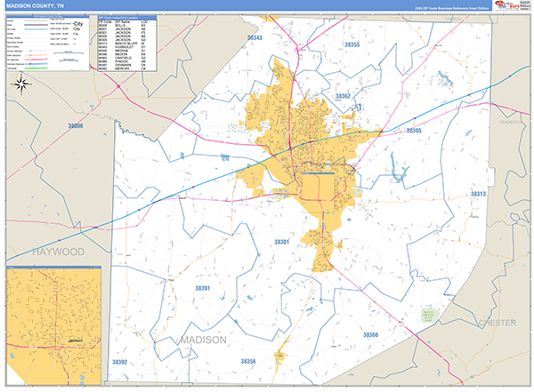
Task: Click the 38355 ZIP code label
Action: 352,44
